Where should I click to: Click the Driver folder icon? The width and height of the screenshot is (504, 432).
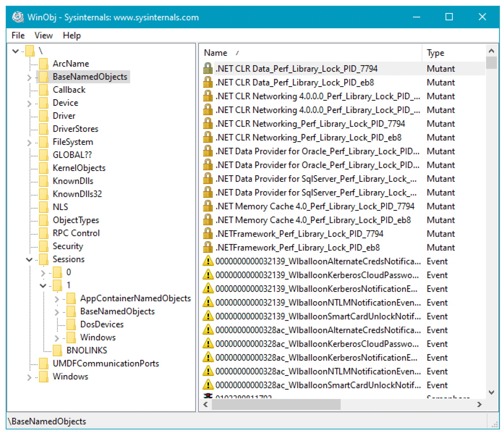44,116
